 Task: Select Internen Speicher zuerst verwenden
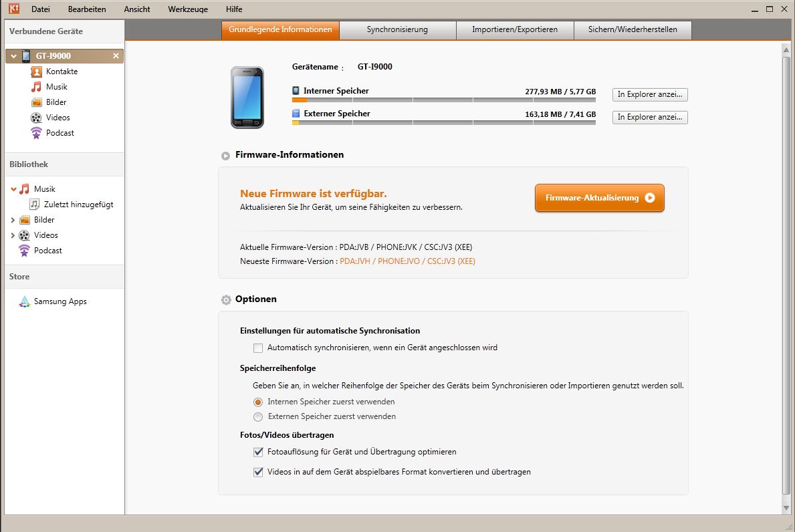pos(258,402)
